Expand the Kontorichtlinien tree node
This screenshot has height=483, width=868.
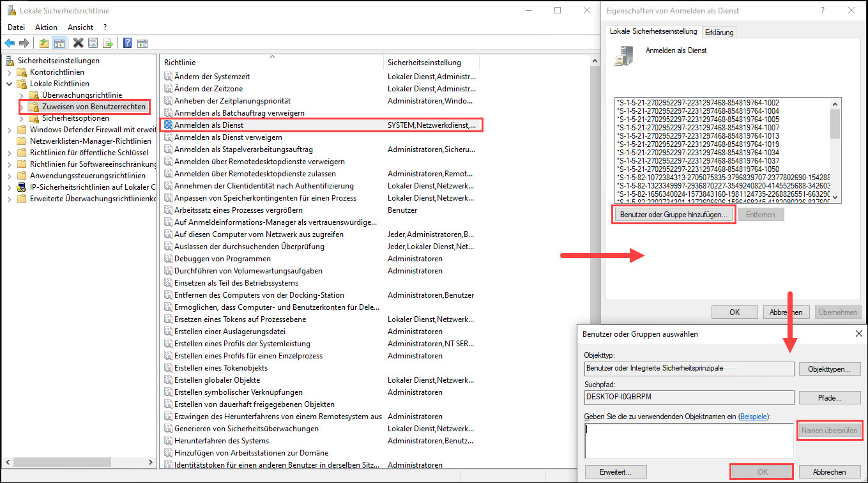tap(10, 72)
